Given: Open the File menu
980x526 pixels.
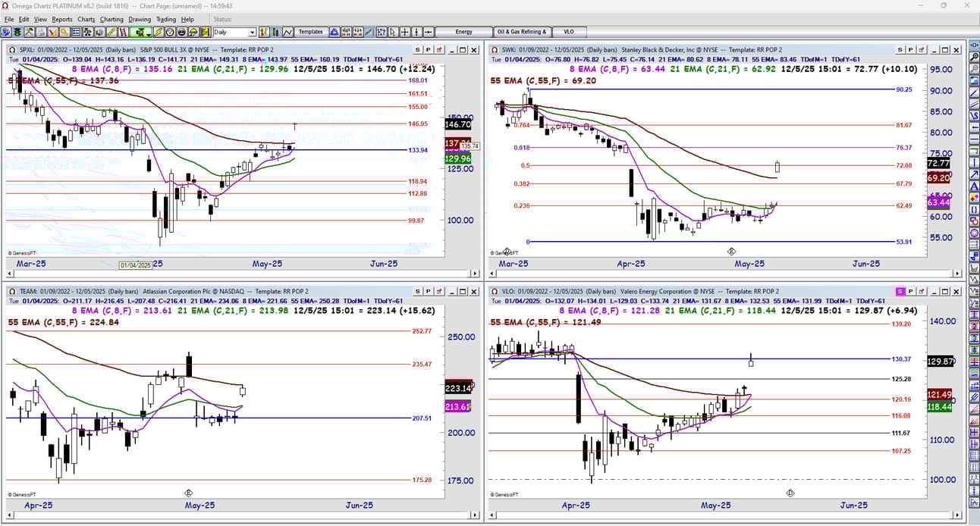Looking at the screenshot, I should [9, 19].
